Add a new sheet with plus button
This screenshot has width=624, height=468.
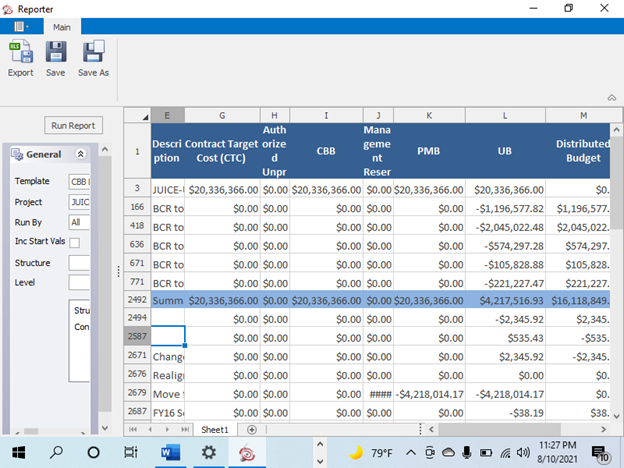[x=252, y=430]
